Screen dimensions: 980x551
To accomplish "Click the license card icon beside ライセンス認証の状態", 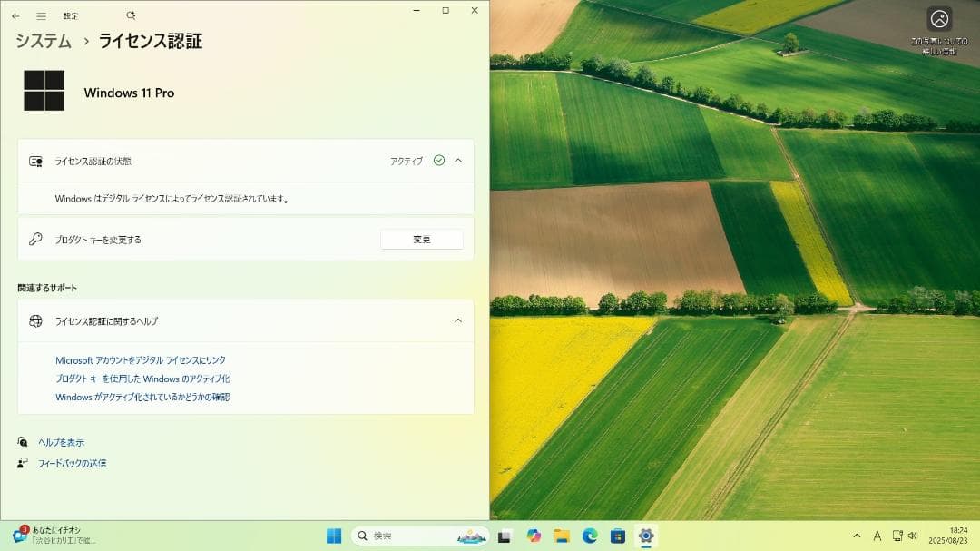I will (x=36, y=161).
